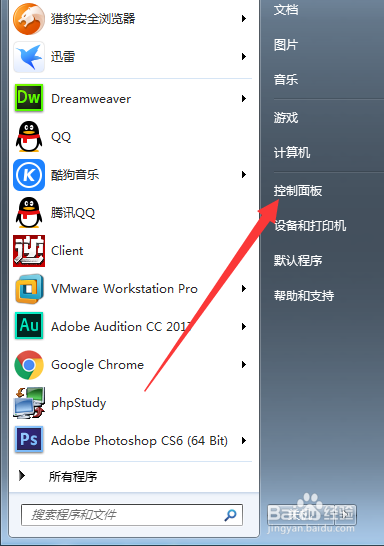Image resolution: width=384 pixels, height=546 pixels.
Task: Open 控制面板 (Control Panel)
Action: pos(298,191)
